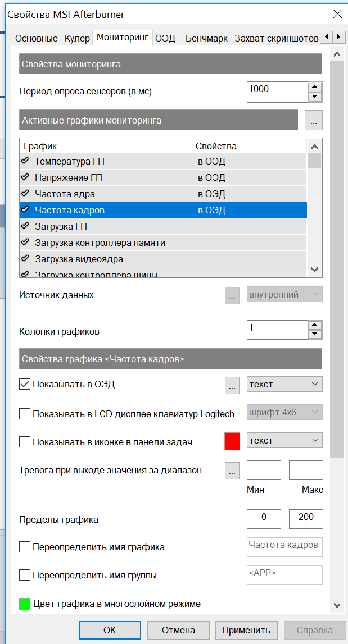Enable Показывать в LCD дисплее Logitech checkbox
Viewport: 348px width, 644px height.
pos(25,414)
